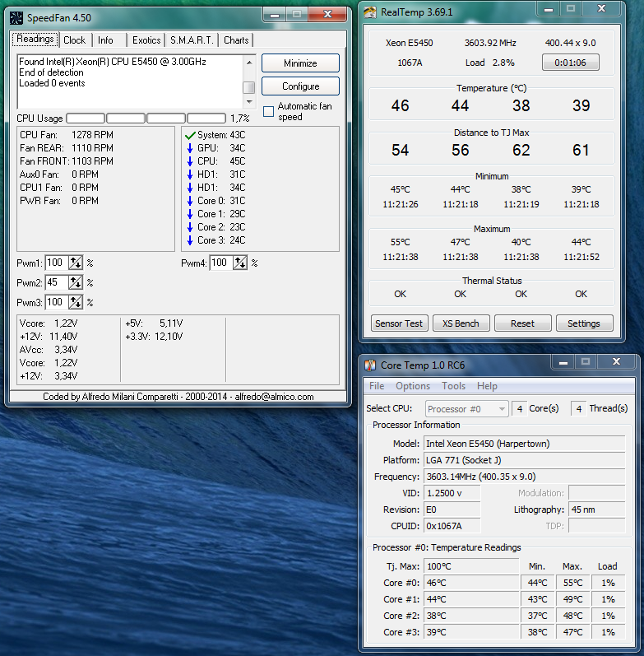The height and width of the screenshot is (656, 644).
Task: Click the Lithography '45 nm' field
Action: click(x=597, y=509)
